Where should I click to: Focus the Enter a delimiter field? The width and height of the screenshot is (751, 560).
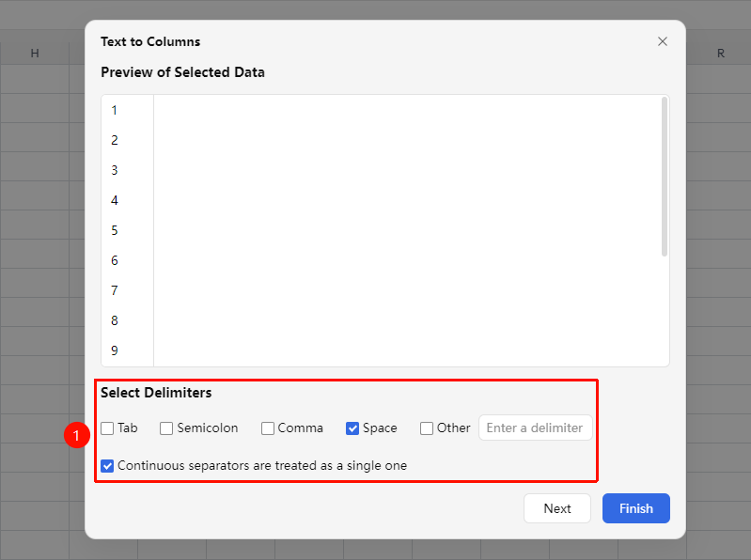(536, 428)
